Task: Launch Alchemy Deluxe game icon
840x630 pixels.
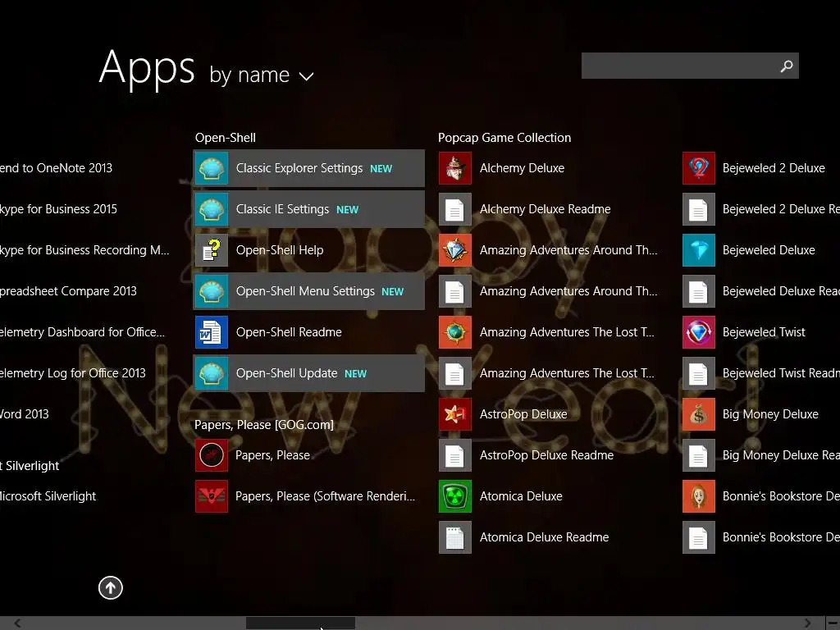Action: (x=455, y=168)
